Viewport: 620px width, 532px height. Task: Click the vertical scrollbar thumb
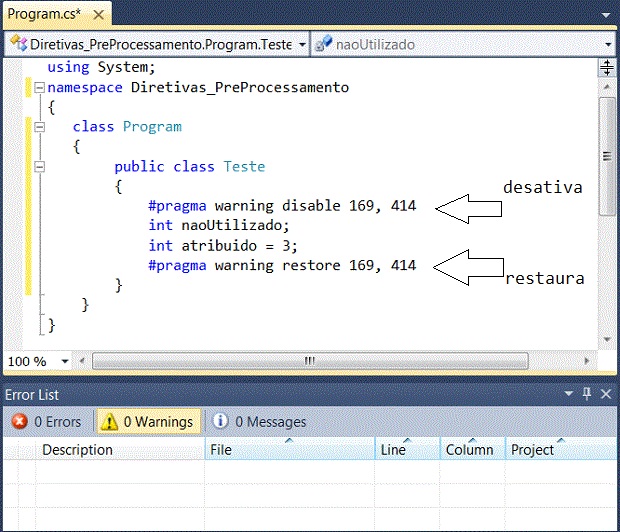tap(607, 156)
